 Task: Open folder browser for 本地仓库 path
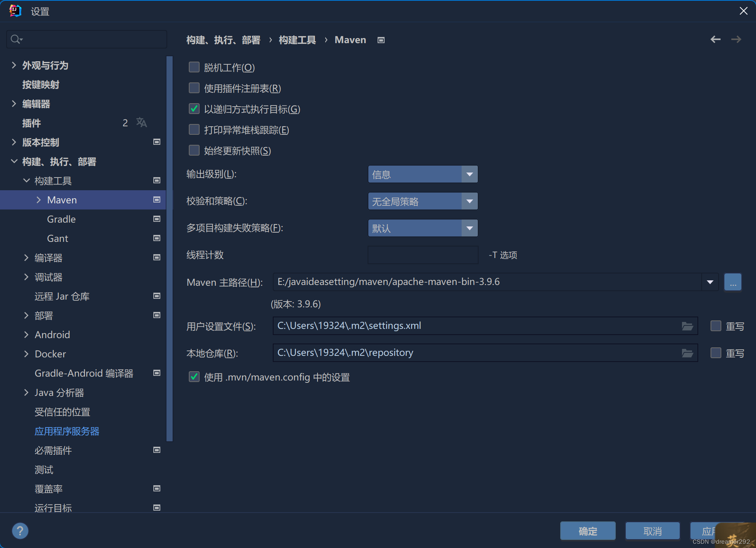pyautogui.click(x=687, y=353)
